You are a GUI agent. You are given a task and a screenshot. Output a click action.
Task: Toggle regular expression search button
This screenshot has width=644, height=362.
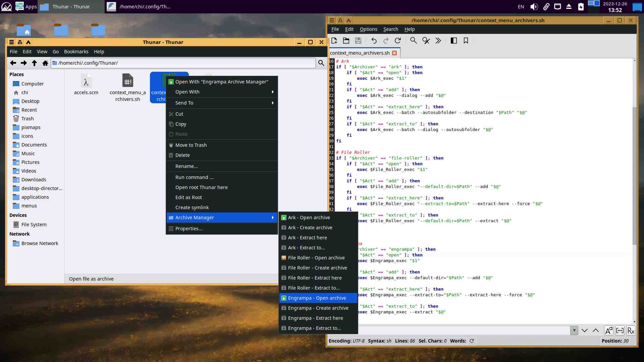click(631, 330)
